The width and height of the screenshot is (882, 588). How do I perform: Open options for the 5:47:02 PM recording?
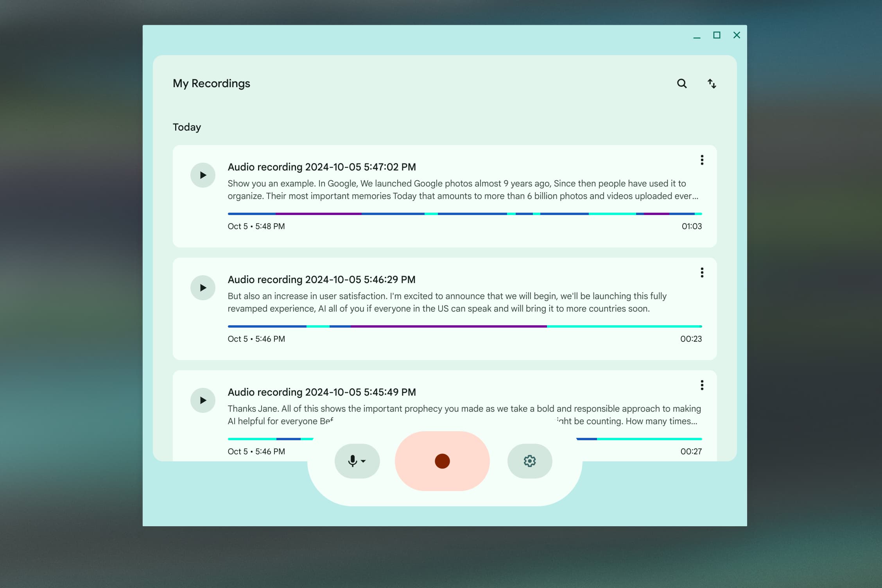click(x=702, y=160)
